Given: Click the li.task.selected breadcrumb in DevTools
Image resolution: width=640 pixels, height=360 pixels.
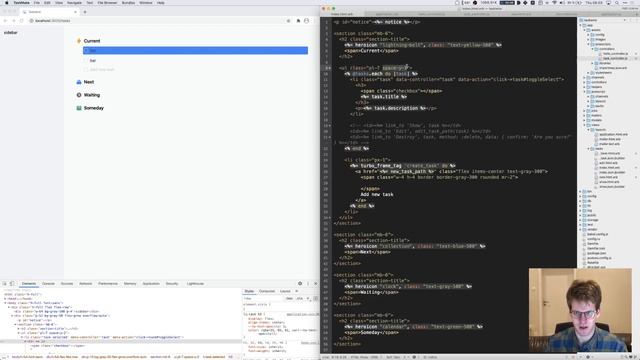Looking at the screenshot, I should [213, 357].
